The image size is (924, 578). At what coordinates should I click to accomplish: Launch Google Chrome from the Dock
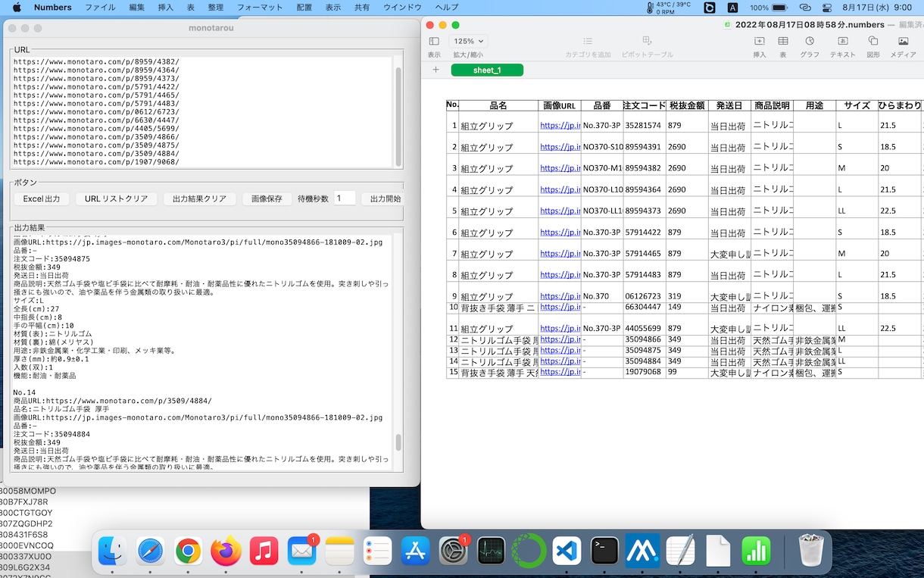coord(188,551)
